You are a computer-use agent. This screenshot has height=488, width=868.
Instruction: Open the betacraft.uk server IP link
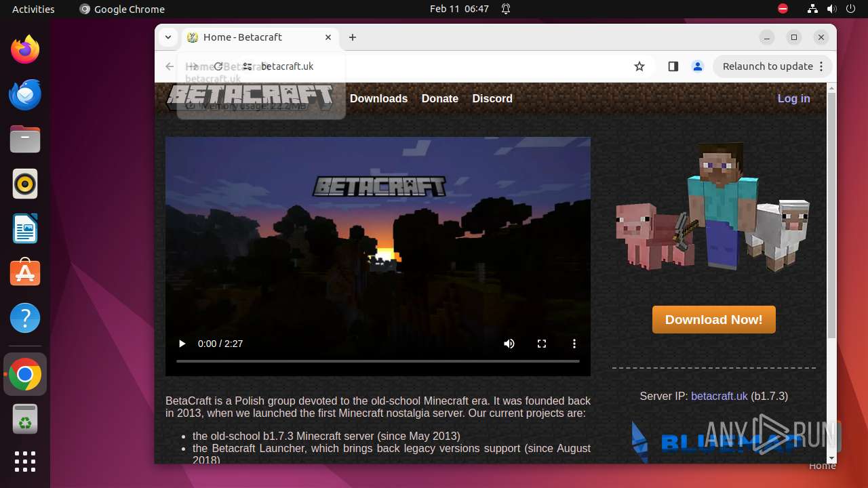[719, 396]
